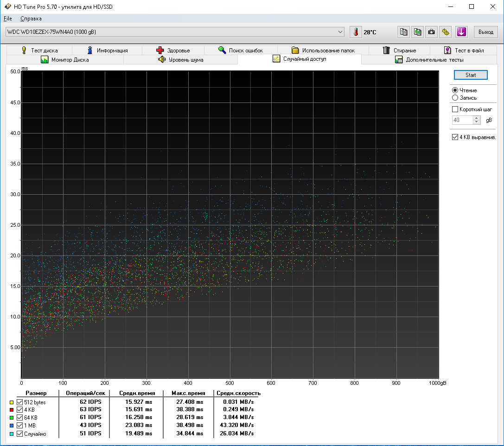Click the 28°C temperature reading

[370, 32]
